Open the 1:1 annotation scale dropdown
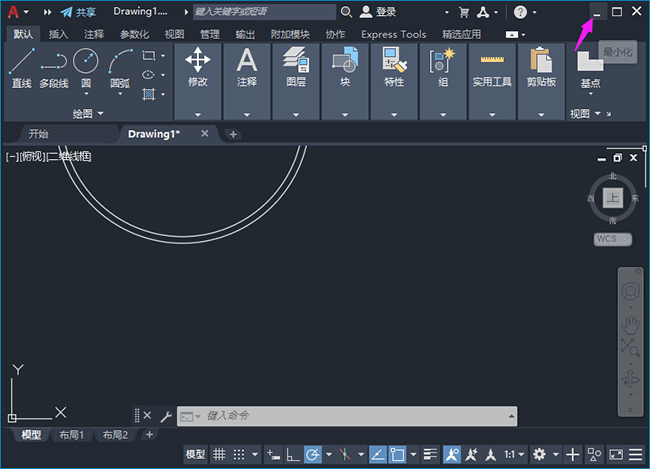Screen dimensions: 650x469 point(514,454)
